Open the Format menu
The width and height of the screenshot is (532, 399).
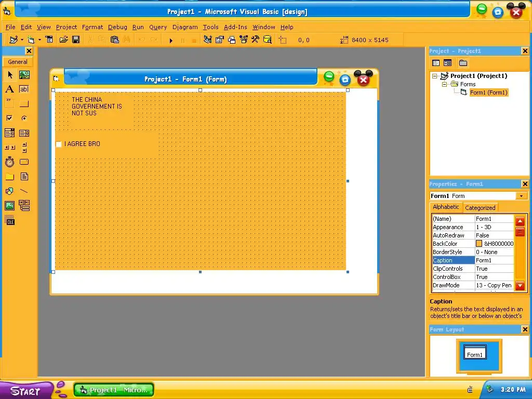pos(92,27)
